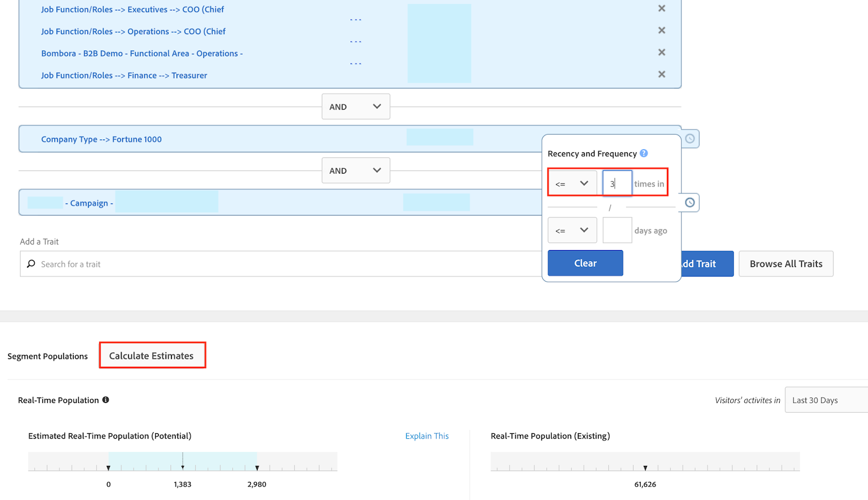Click the 2,980 marker on potential population scale
This screenshot has width=868, height=500.
tap(257, 467)
